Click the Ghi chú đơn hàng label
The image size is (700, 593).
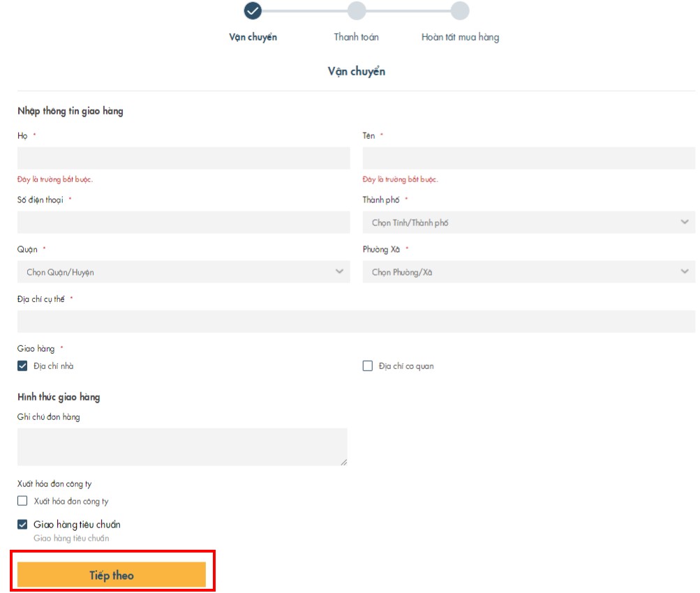(x=49, y=416)
